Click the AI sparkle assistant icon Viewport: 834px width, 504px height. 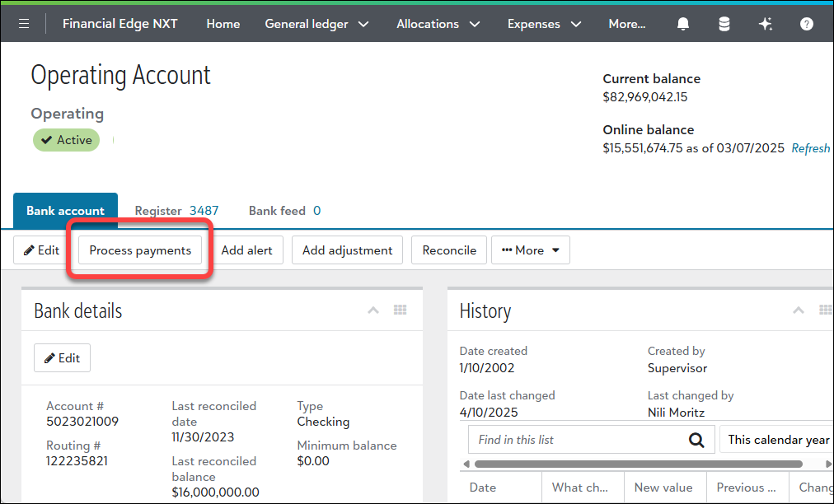[766, 24]
